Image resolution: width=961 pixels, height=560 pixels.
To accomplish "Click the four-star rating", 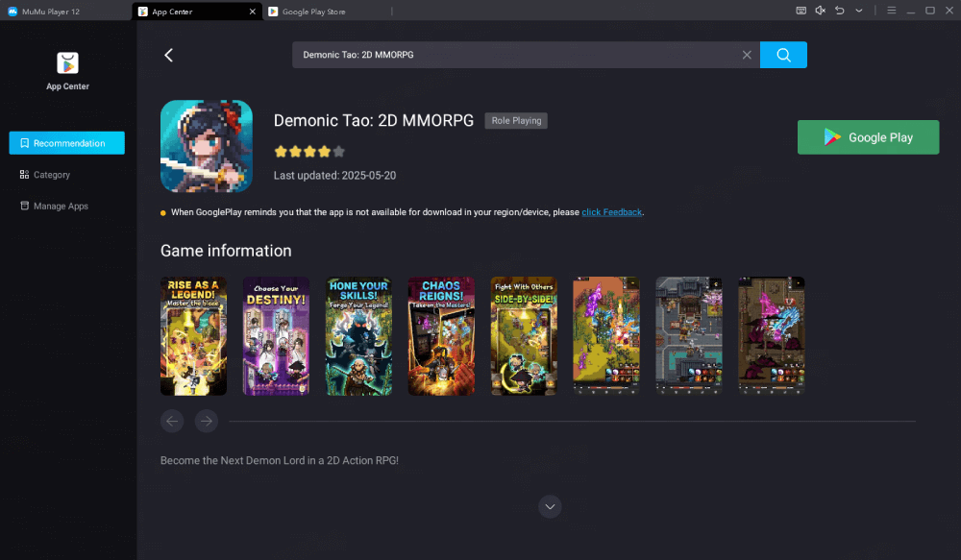I will pyautogui.click(x=309, y=152).
